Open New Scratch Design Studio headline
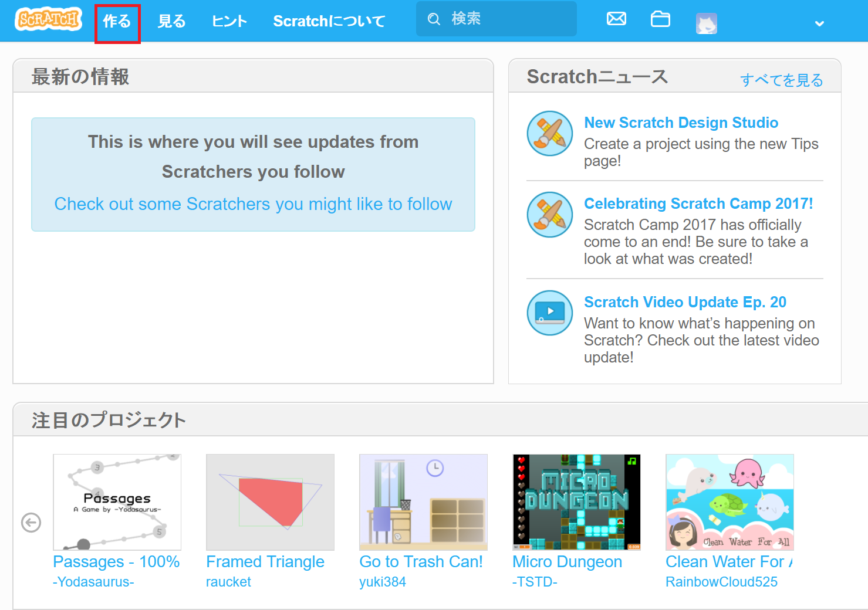Image resolution: width=868 pixels, height=610 pixels. pyautogui.click(x=681, y=123)
